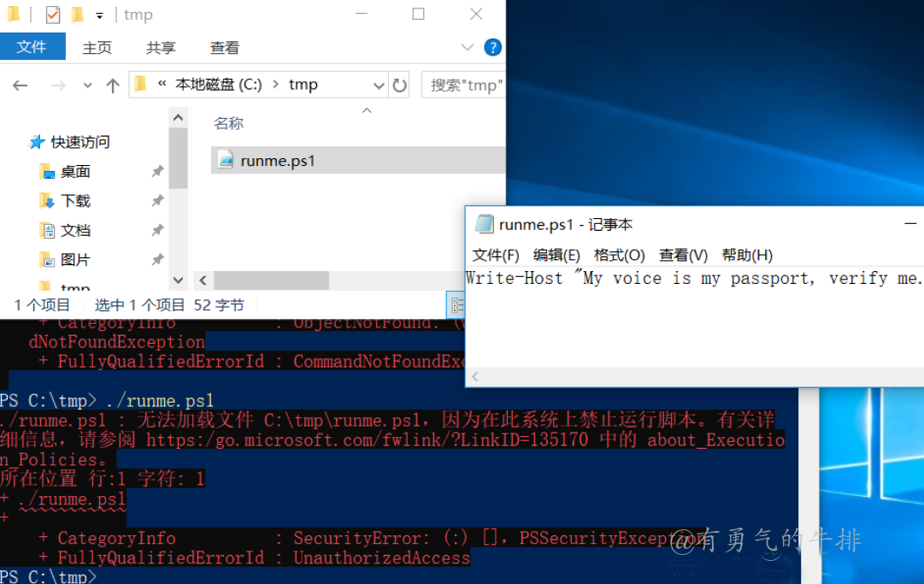Viewport: 924px width, 584px height.
Task: Switch to large thumbnail view in status bar
Action: (479, 305)
